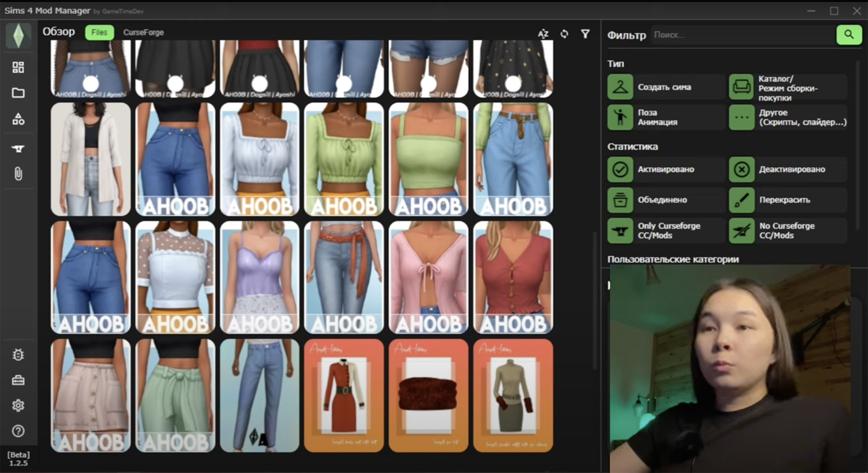Select the orange card brown fur thumbnail

click(429, 396)
